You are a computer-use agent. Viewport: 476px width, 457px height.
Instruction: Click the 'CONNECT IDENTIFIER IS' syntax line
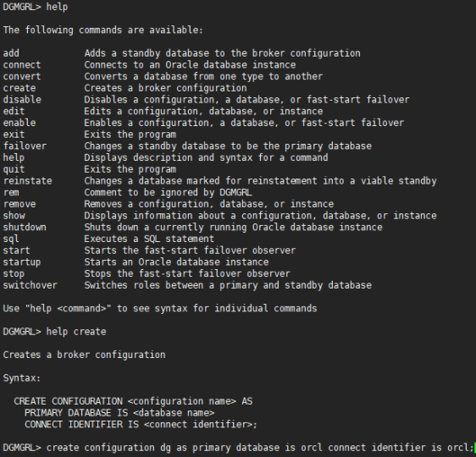pyautogui.click(x=141, y=424)
